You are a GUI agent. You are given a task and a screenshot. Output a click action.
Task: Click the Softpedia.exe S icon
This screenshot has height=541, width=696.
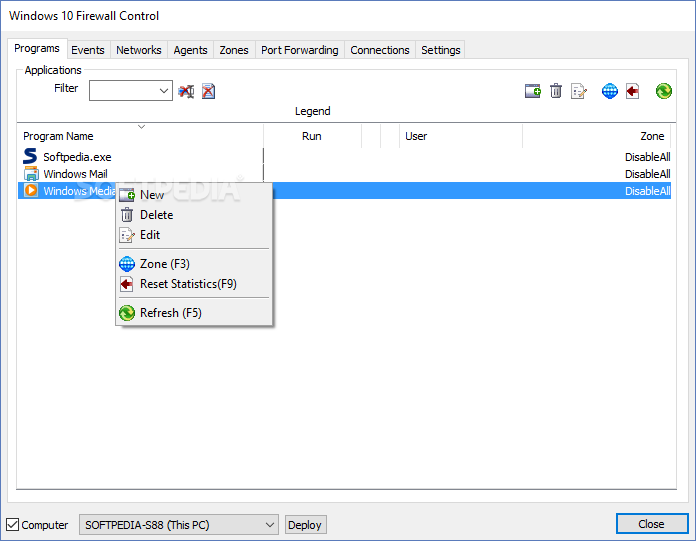click(x=30, y=156)
